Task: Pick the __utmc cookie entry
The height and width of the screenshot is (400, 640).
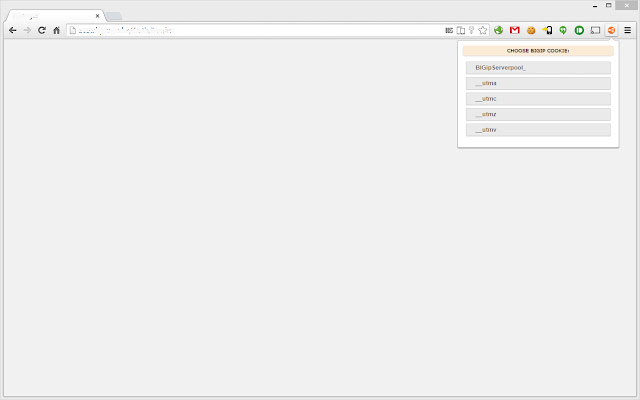Action: (x=538, y=99)
